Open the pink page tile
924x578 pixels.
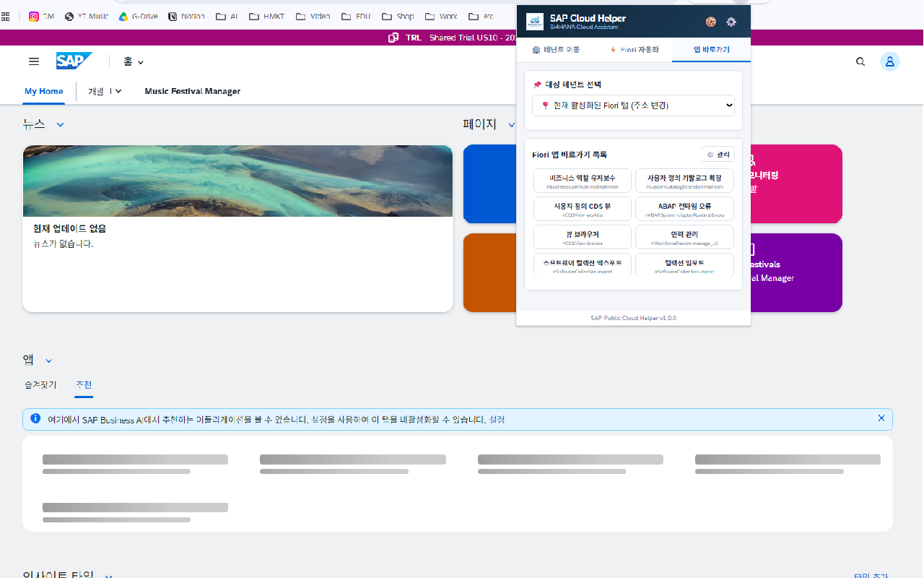click(796, 184)
